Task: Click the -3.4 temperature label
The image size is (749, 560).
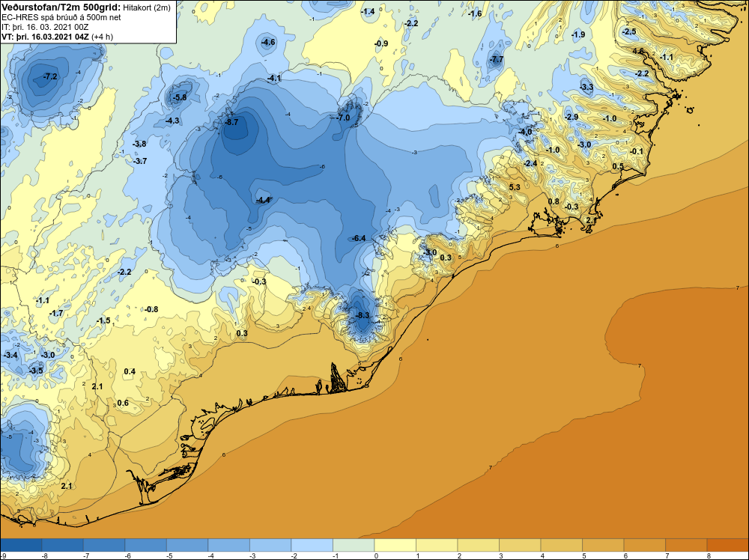Action: (x=10, y=355)
